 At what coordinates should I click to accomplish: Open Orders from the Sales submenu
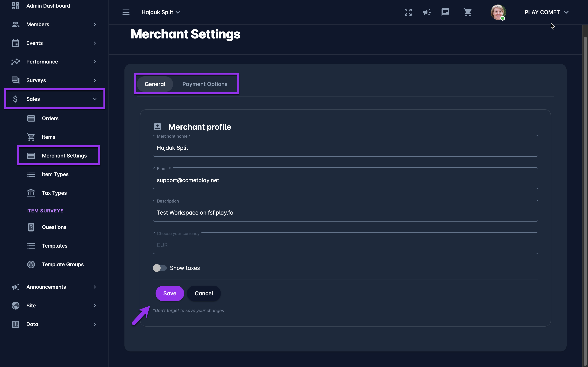(50, 118)
